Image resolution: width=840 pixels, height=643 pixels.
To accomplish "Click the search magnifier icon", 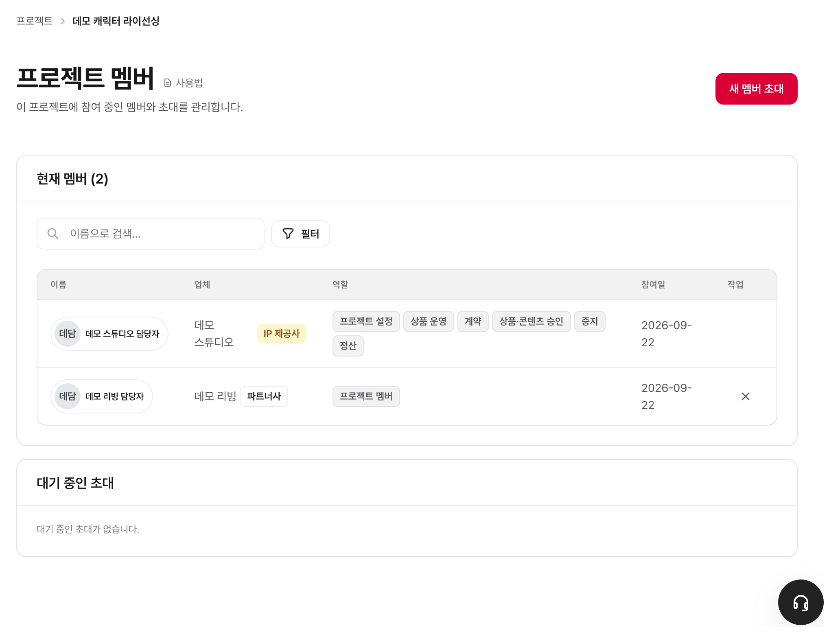I will (53, 234).
